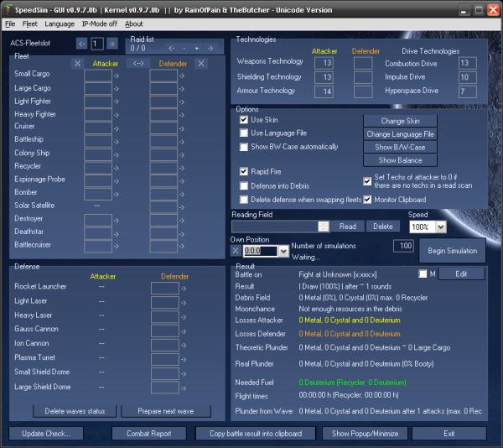Click the Show B/W-Case button

coord(400,148)
